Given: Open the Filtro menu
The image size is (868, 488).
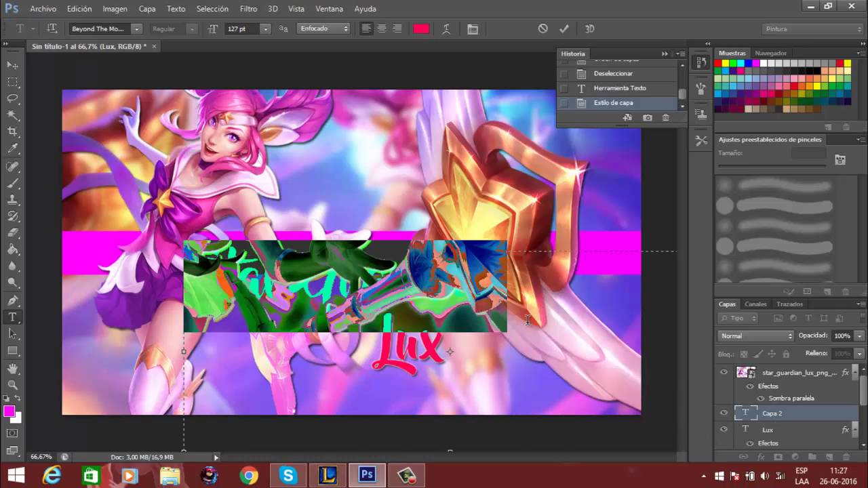Looking at the screenshot, I should [248, 8].
